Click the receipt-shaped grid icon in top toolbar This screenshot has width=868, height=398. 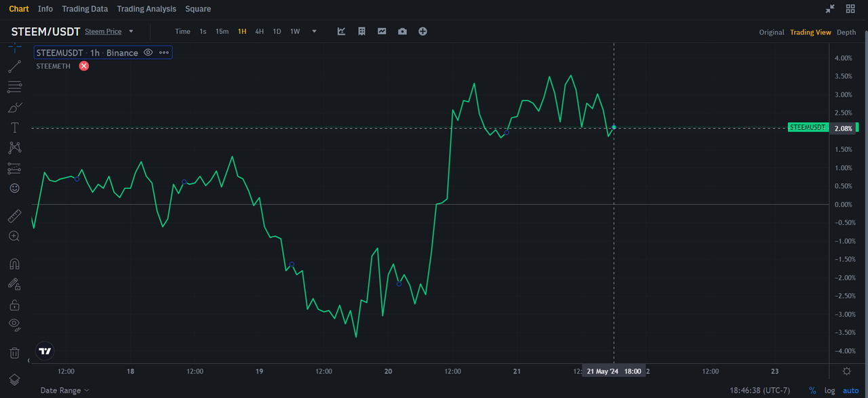(362, 31)
